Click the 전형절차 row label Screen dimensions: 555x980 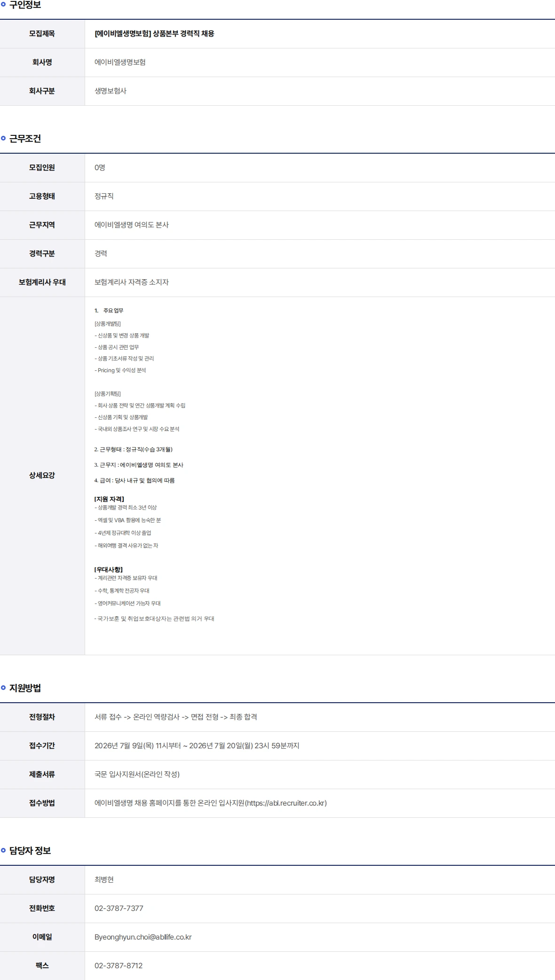coord(42,717)
